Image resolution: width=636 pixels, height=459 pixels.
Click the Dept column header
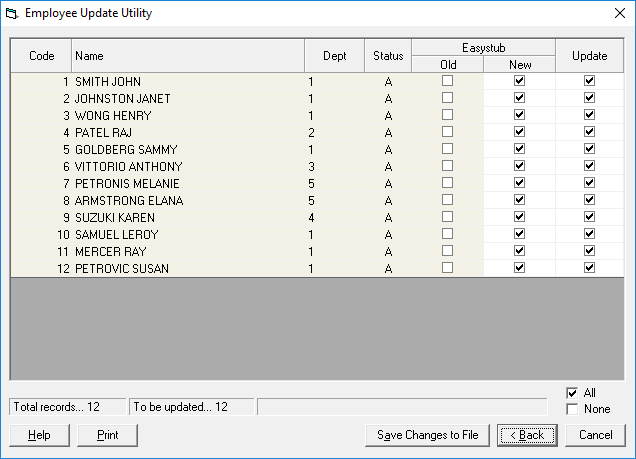point(335,56)
